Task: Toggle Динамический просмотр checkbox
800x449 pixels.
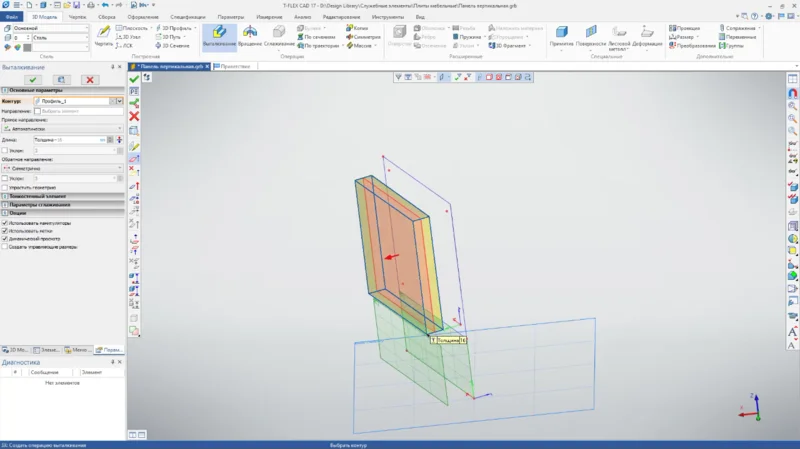Action: click(x=5, y=238)
